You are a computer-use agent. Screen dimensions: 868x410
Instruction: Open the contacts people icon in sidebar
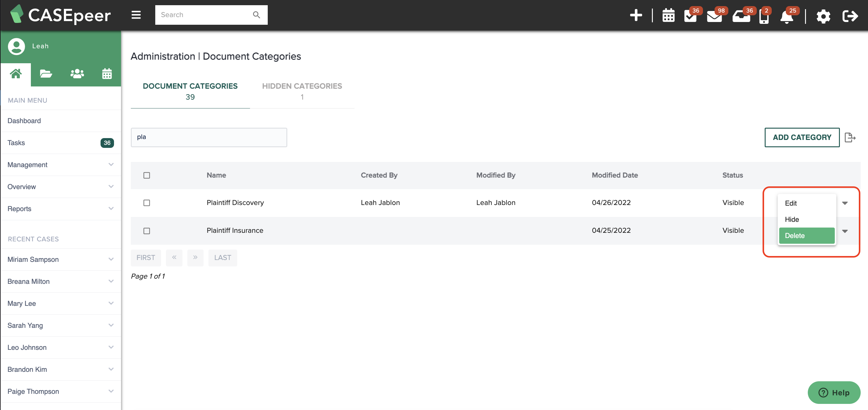pyautogui.click(x=76, y=74)
